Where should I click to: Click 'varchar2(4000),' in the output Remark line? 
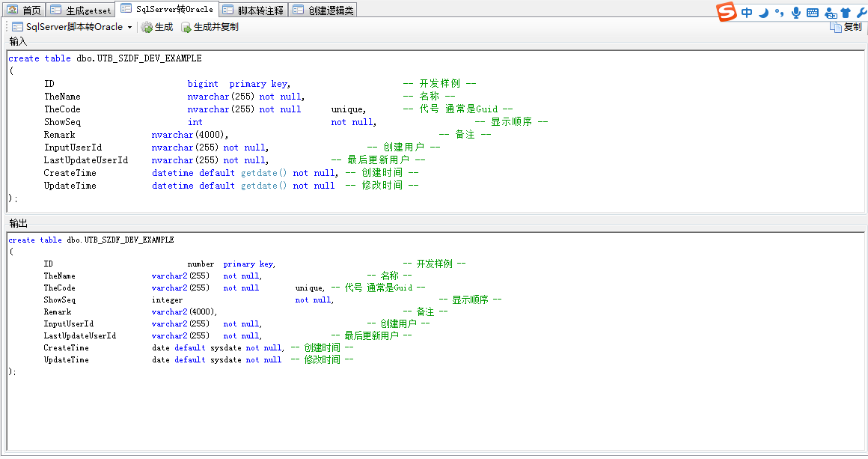[x=184, y=312]
